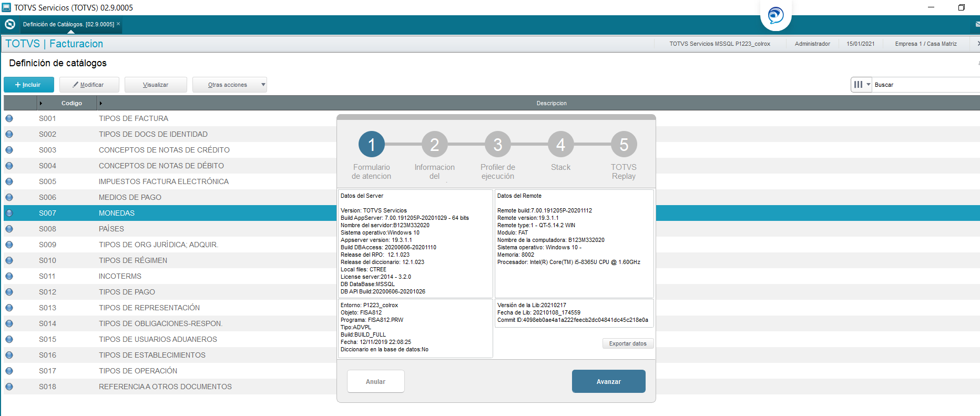
Task: Click the status dot of row S018
Action: [9, 387]
